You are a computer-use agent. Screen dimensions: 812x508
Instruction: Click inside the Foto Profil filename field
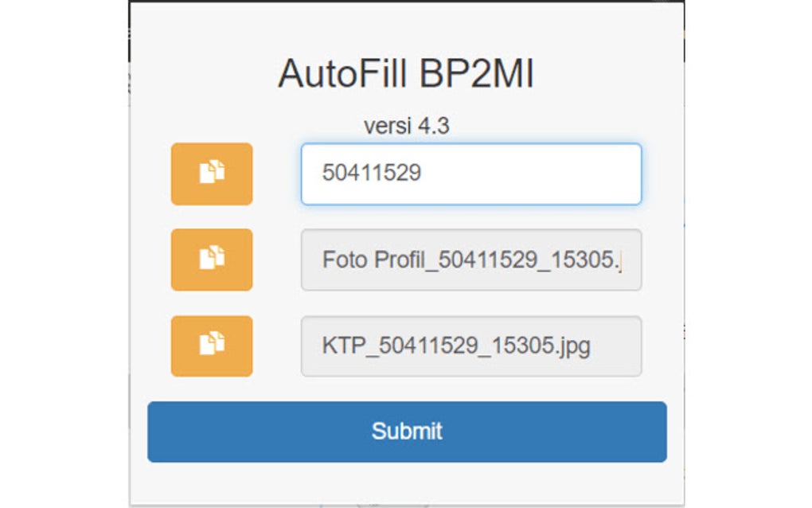pyautogui.click(x=470, y=260)
